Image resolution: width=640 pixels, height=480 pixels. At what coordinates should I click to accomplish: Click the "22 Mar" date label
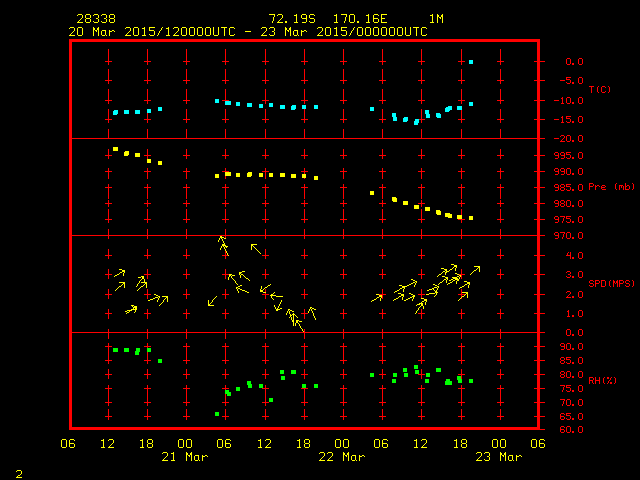point(342,457)
